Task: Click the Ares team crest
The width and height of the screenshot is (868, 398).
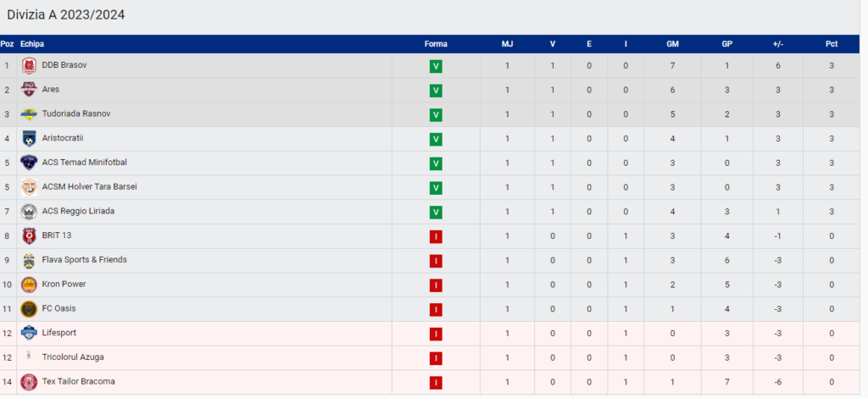Action: pyautogui.click(x=29, y=90)
